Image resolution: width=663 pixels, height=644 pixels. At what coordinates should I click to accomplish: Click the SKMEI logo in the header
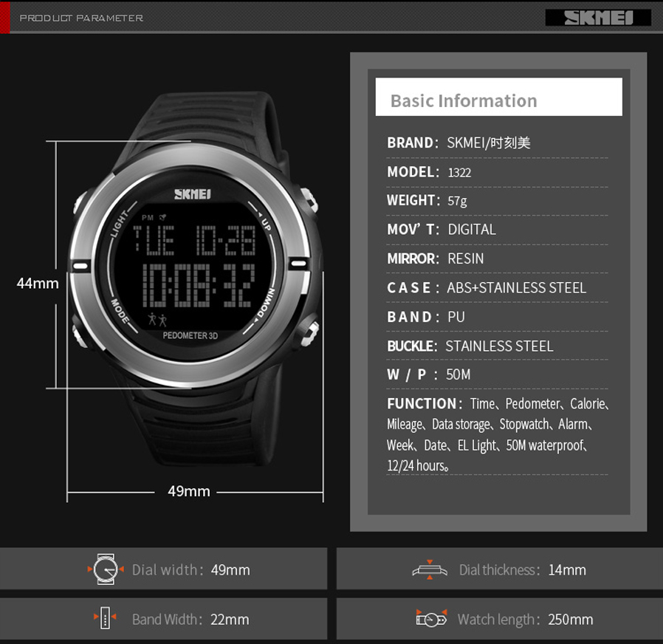tap(598, 18)
